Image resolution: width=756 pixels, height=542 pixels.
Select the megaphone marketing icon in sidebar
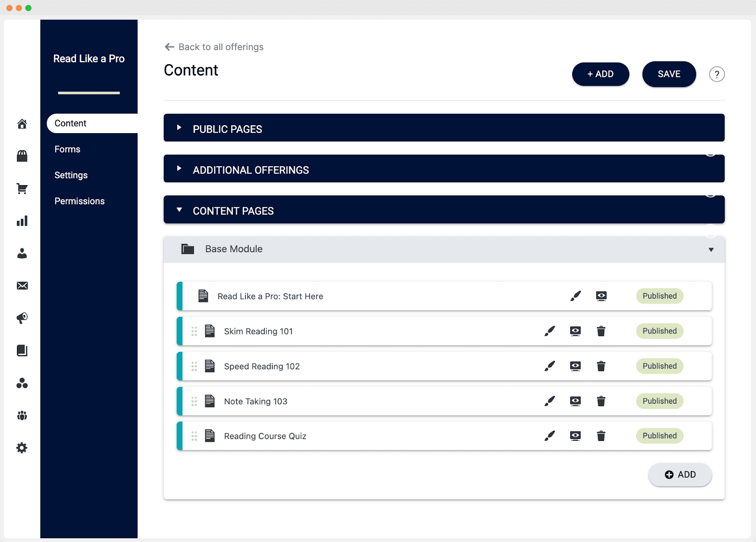22,318
